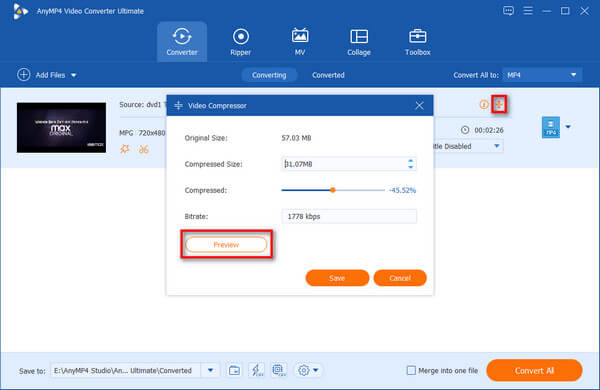The image size is (600, 390).
Task: Expand the output format arrow beside MP4 icon
Action: 568,127
